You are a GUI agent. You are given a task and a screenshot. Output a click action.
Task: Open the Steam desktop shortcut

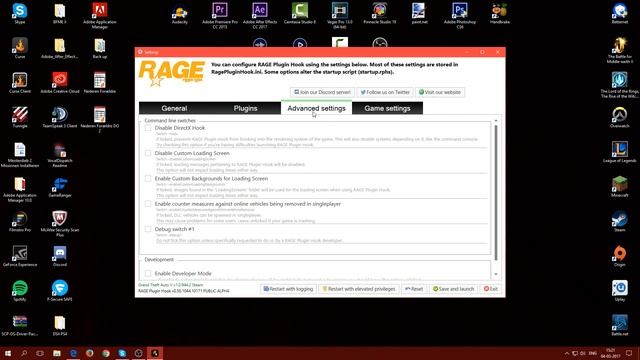[x=620, y=221]
